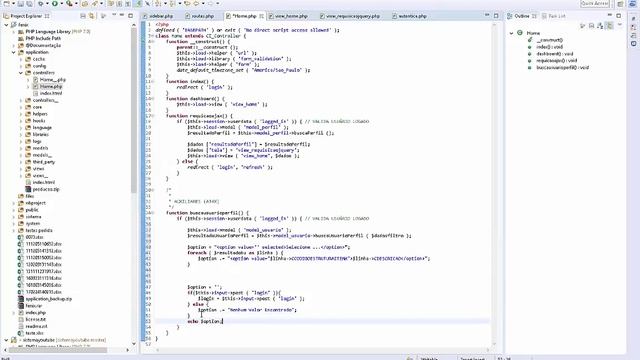The image size is (640, 360).
Task: Select index.php in Project Explorer
Action: [35, 313]
